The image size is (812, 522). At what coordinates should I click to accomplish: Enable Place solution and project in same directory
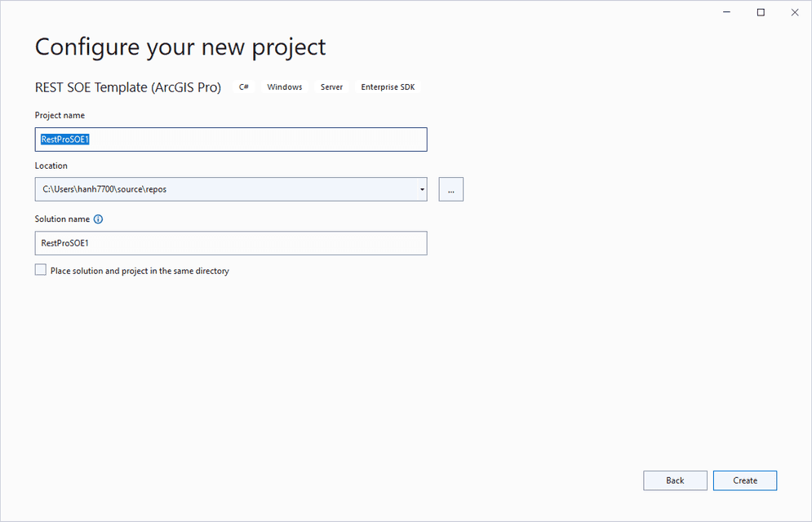click(41, 270)
